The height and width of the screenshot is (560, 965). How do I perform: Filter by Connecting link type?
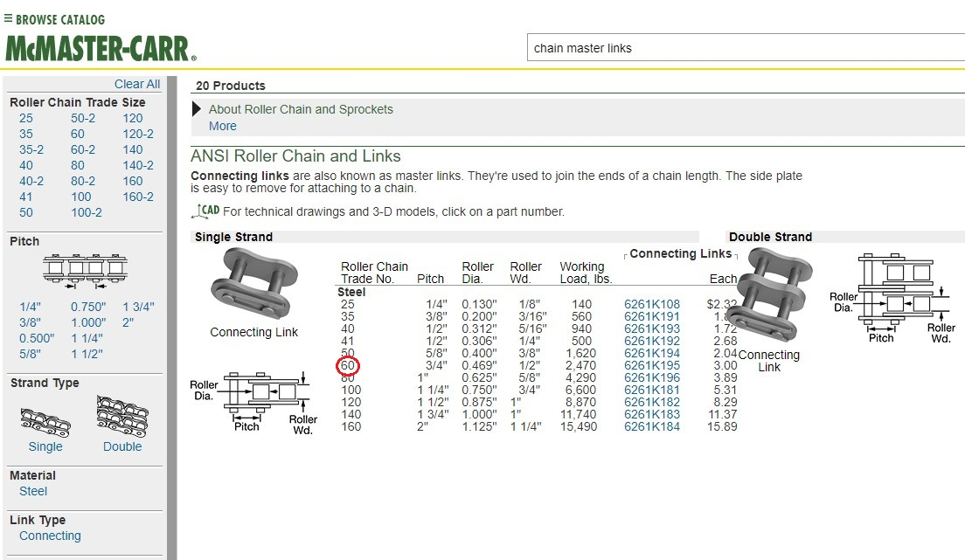[x=50, y=536]
